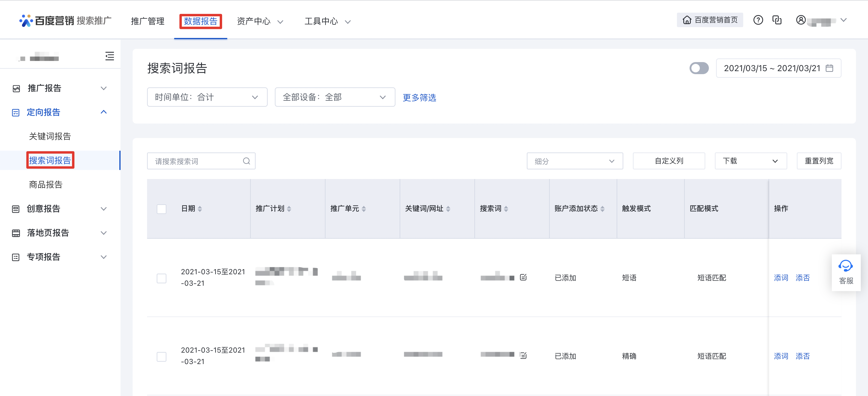
Task: Open the customer service headset icon
Action: 845,266
